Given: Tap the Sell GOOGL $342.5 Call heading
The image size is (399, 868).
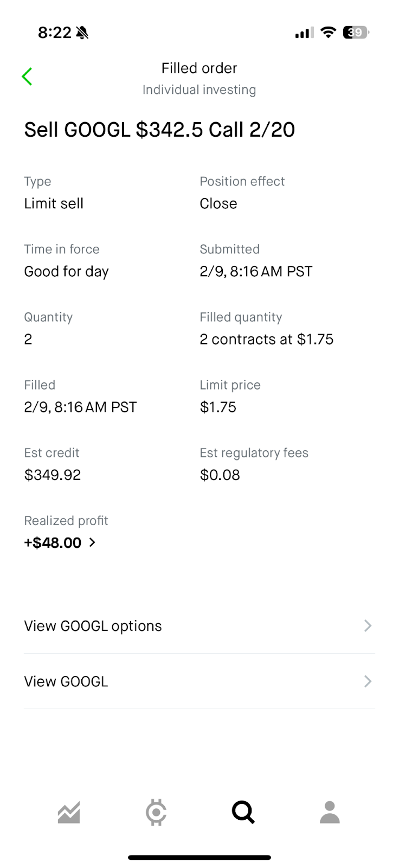Looking at the screenshot, I should 159,130.
